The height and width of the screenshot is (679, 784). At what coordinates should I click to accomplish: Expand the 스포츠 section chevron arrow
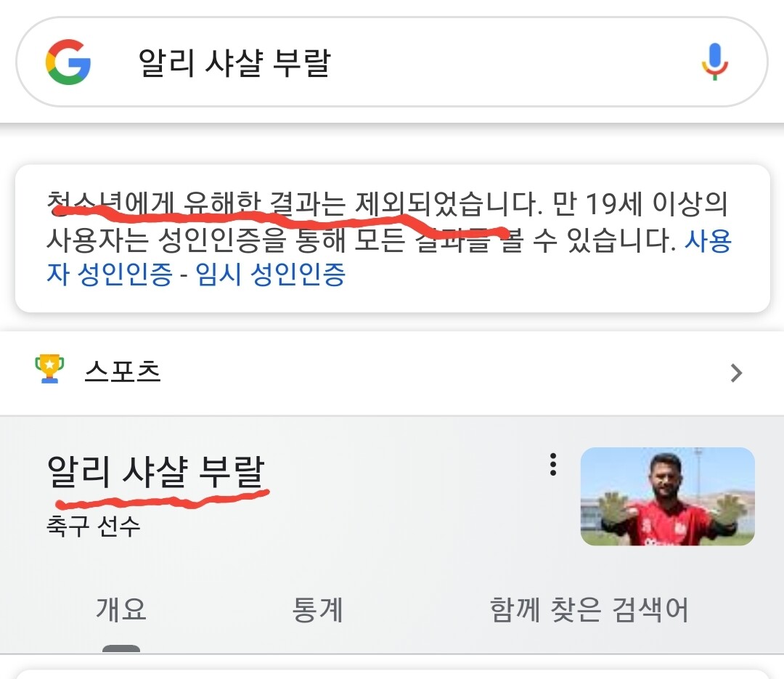pyautogui.click(x=736, y=373)
